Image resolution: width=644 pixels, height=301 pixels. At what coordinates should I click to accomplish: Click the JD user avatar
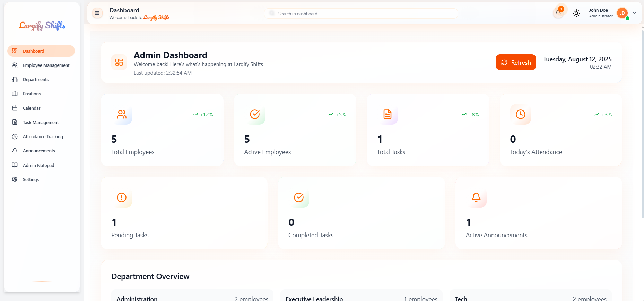coord(622,13)
